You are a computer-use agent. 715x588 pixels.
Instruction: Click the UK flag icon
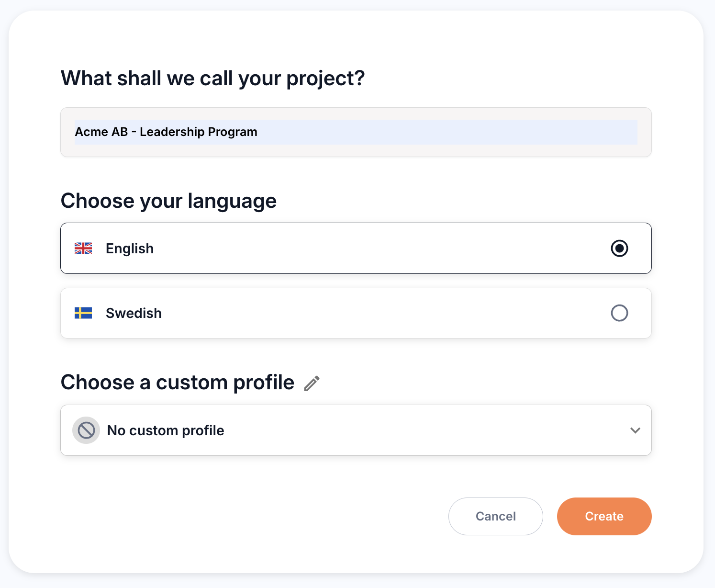coord(83,249)
